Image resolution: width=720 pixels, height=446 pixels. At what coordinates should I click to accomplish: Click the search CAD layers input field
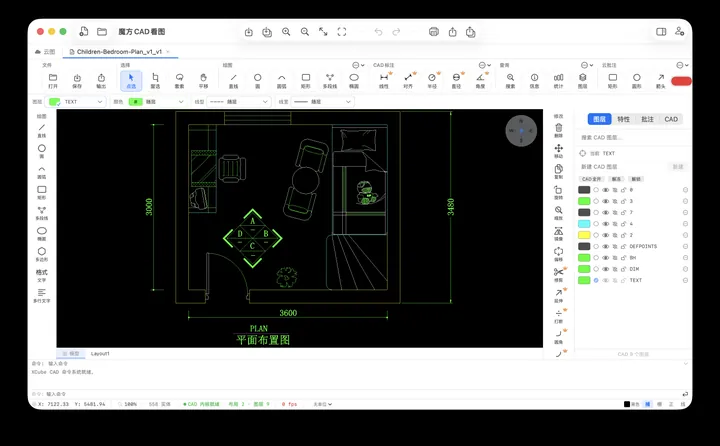[633, 137]
